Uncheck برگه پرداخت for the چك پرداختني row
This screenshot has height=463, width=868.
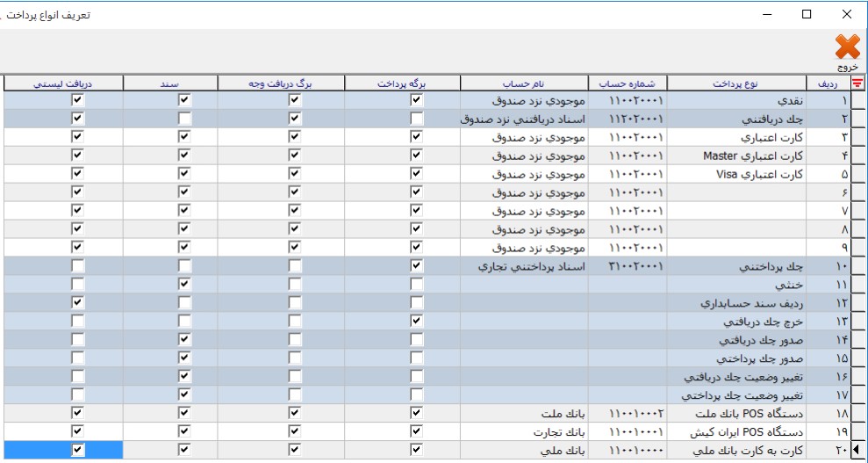(x=416, y=266)
